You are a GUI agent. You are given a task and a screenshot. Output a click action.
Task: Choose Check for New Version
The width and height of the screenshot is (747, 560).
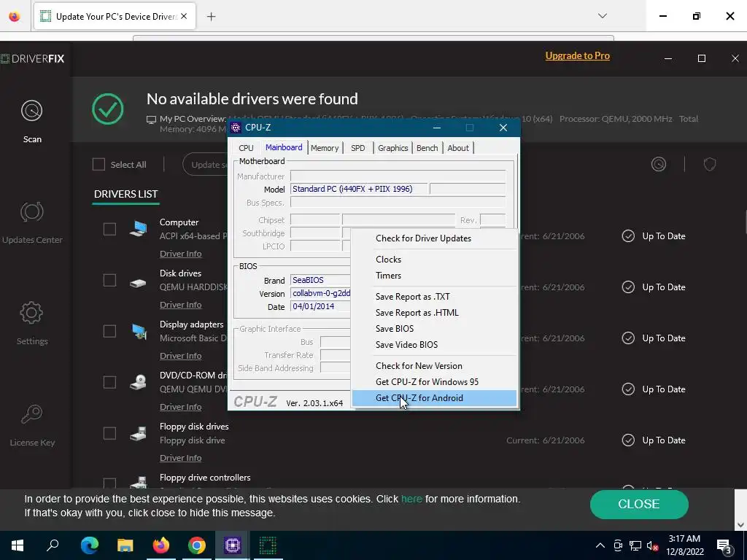[x=434, y=366]
